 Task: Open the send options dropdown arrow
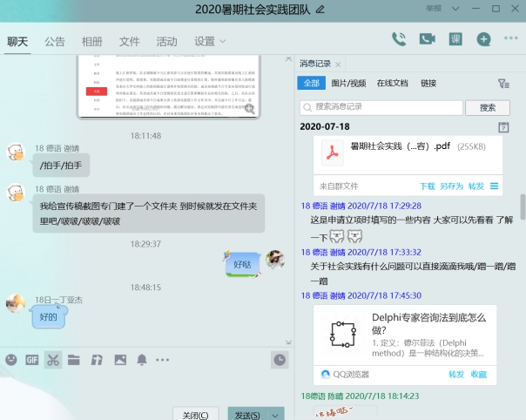pos(275,415)
